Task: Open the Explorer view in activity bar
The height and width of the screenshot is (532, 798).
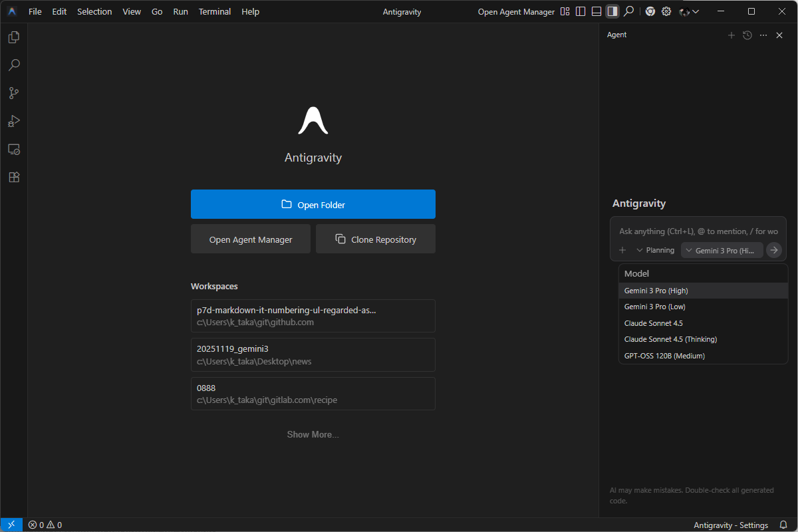Action: tap(13, 37)
